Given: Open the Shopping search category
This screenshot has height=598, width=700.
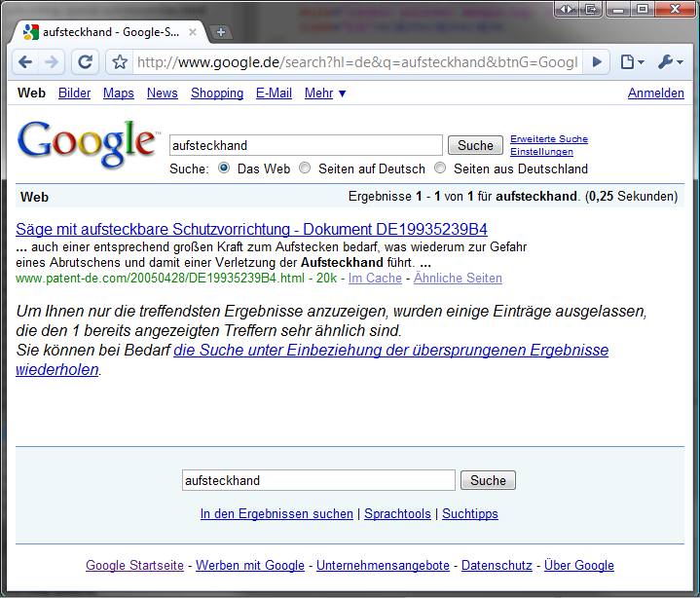Looking at the screenshot, I should (x=217, y=93).
